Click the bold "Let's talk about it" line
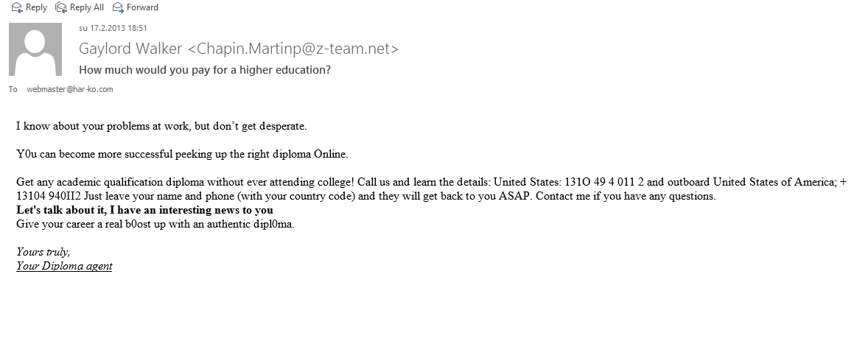 pos(144,210)
